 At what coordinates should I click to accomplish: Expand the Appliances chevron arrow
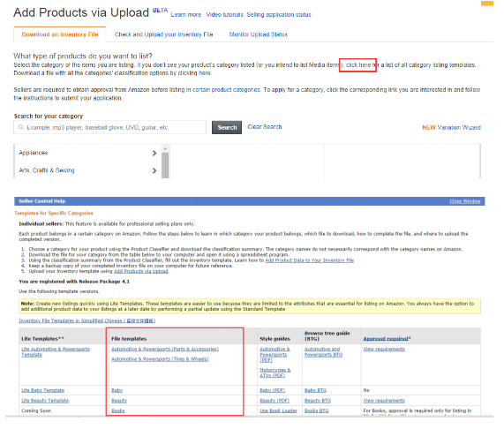(154, 153)
